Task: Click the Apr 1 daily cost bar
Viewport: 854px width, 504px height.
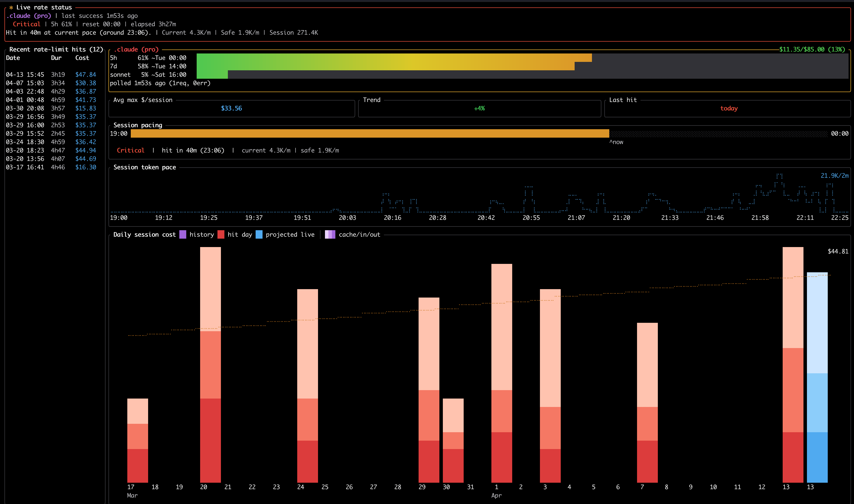Action: [x=502, y=373]
